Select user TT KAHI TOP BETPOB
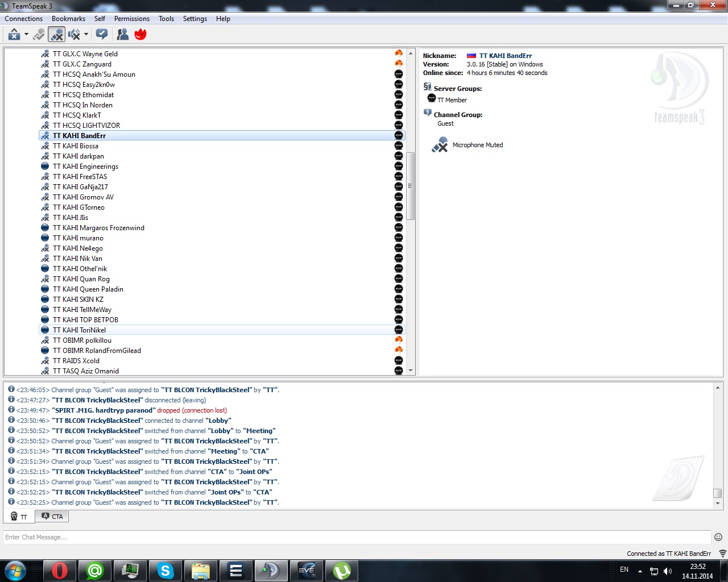The height and width of the screenshot is (582, 728). (85, 320)
